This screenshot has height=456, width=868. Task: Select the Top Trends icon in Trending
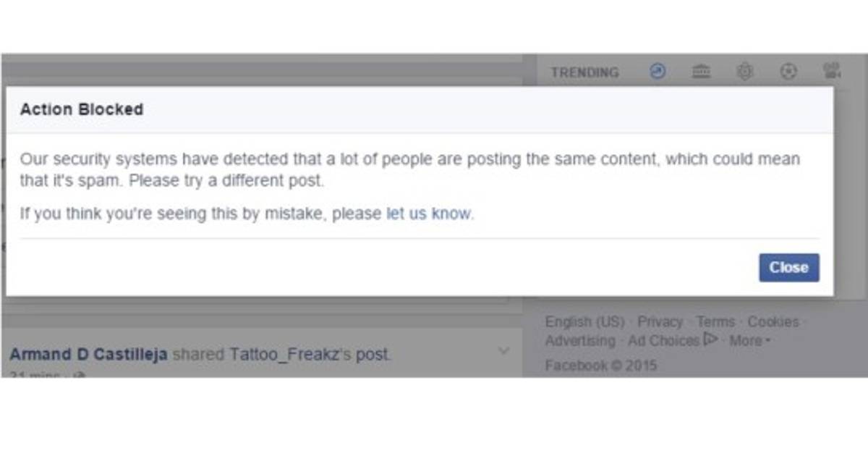(658, 72)
